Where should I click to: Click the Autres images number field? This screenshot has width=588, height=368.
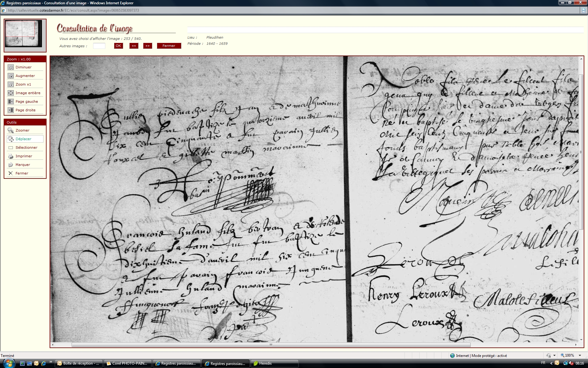(99, 46)
